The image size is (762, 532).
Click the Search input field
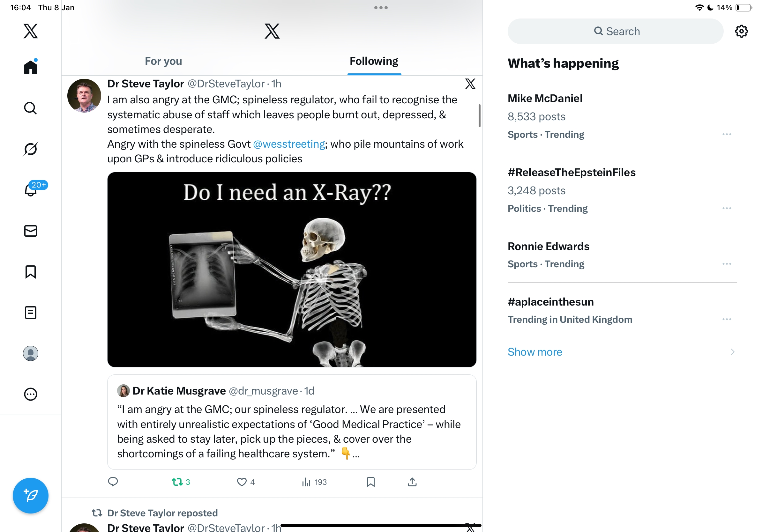(616, 31)
